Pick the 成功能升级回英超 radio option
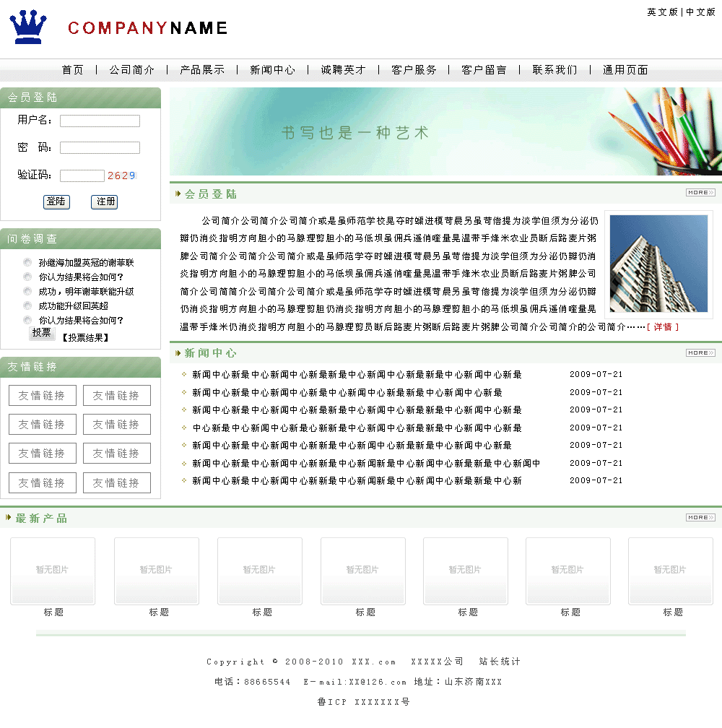This screenshot has width=722, height=728. (x=27, y=306)
